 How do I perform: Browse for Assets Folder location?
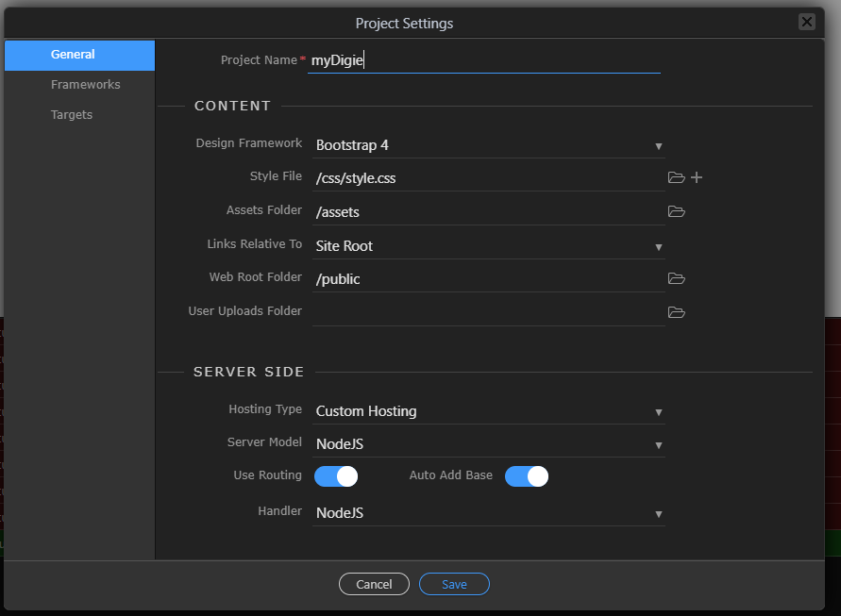point(676,211)
